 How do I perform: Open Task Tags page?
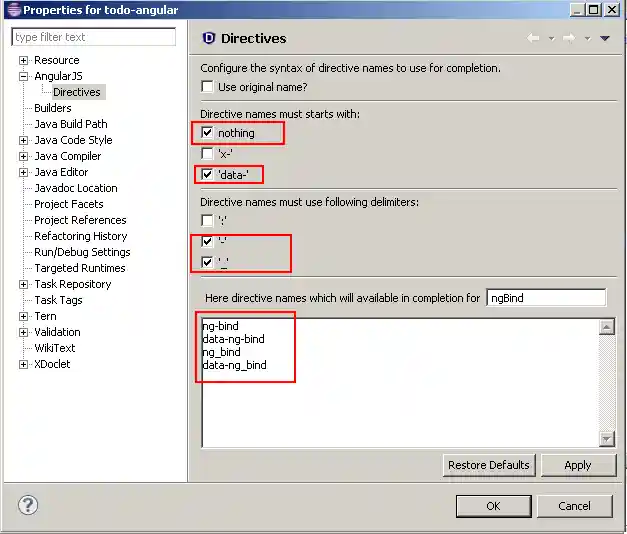coord(58,300)
